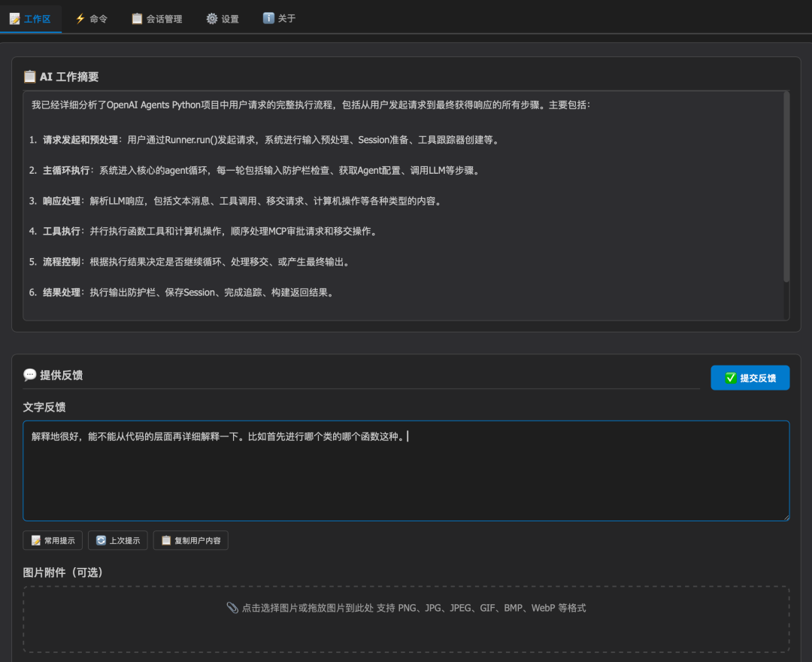Switch to the 工作区 tab

coord(31,19)
